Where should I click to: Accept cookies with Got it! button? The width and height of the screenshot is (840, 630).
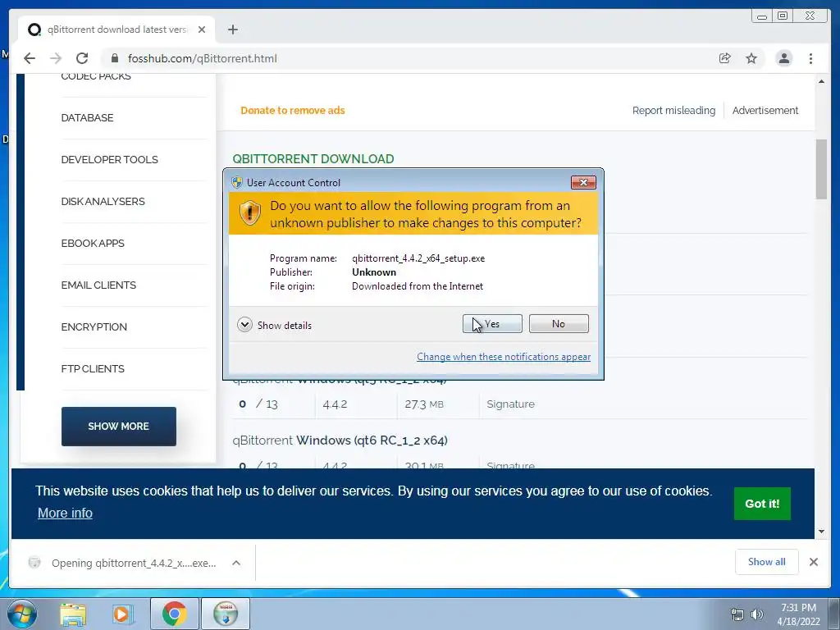tap(762, 504)
